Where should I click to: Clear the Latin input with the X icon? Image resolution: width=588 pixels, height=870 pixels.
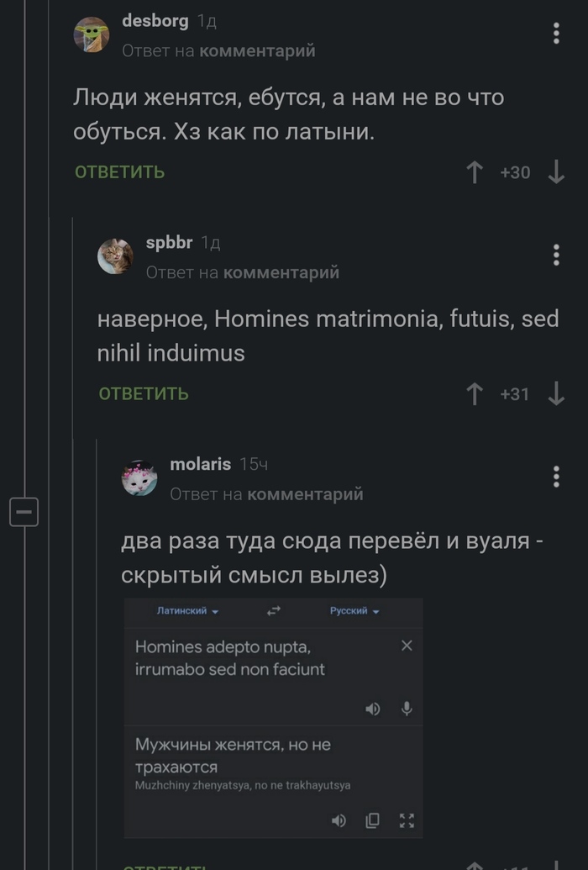pyautogui.click(x=407, y=645)
